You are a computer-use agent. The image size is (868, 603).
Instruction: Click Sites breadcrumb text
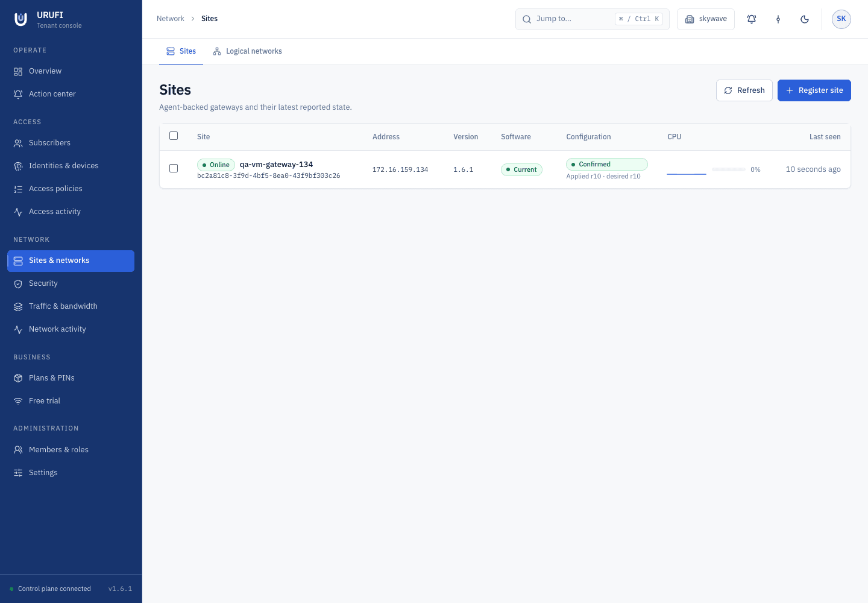pyautogui.click(x=209, y=19)
